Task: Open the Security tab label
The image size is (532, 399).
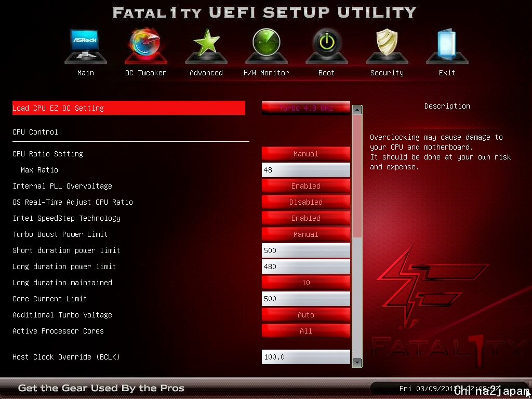Action: (x=387, y=73)
